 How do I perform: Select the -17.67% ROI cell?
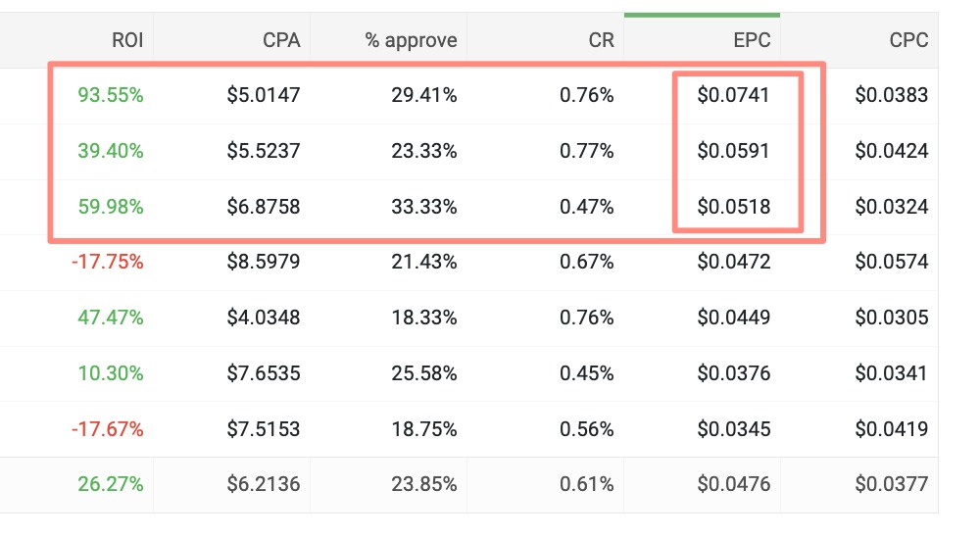coord(107,428)
